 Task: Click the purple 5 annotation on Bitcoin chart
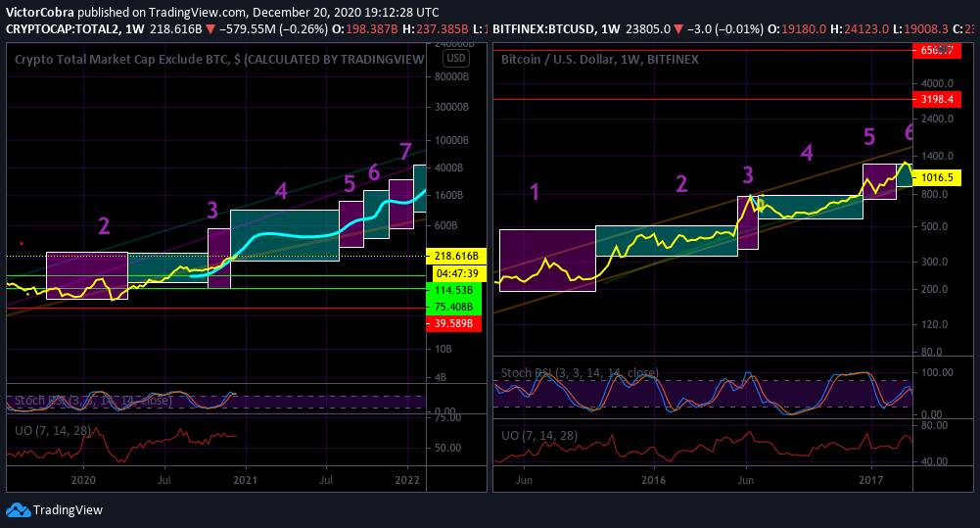click(869, 137)
